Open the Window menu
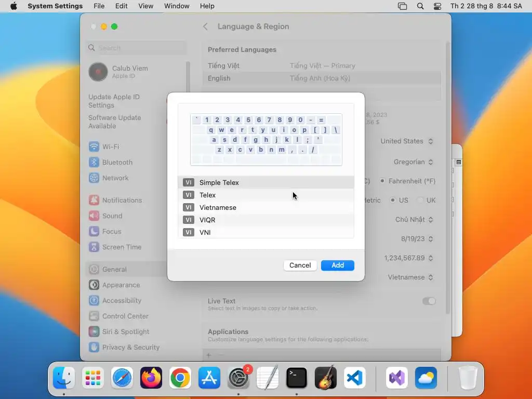The height and width of the screenshot is (399, 532). pyautogui.click(x=177, y=6)
